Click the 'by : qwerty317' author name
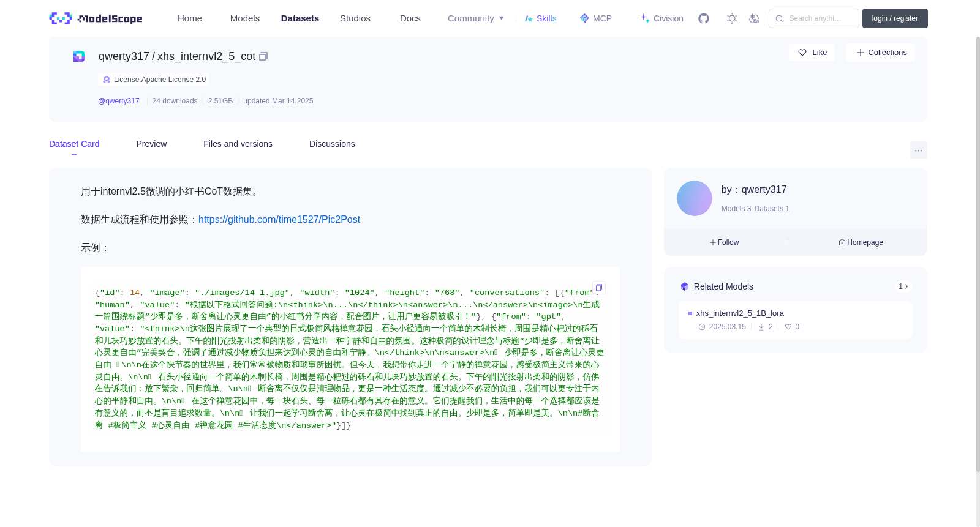This screenshot has height=527, width=980. [754, 190]
